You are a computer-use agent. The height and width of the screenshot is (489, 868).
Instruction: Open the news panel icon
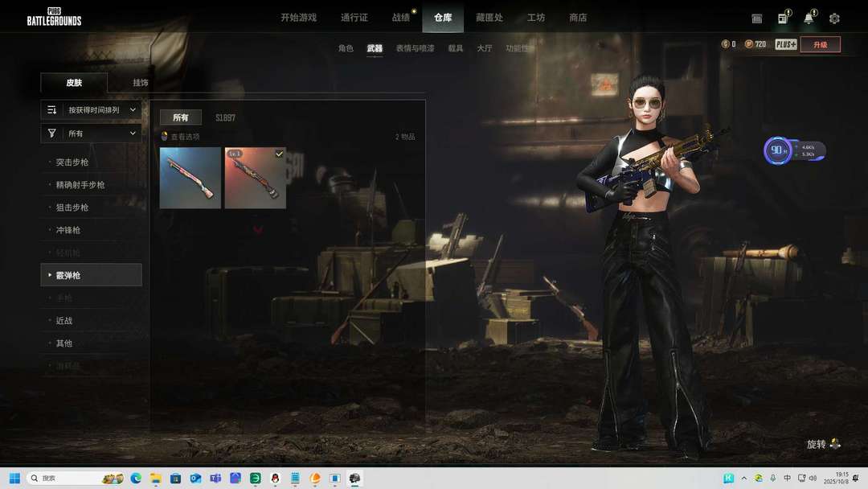(783, 18)
